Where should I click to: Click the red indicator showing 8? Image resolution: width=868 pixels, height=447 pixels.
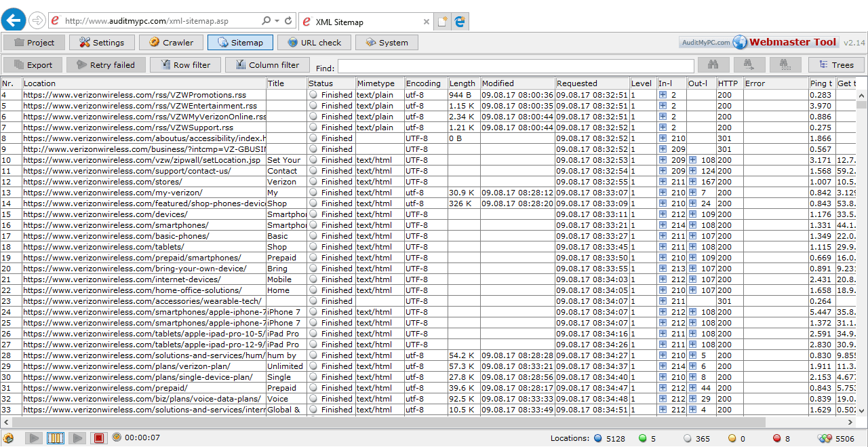(777, 439)
